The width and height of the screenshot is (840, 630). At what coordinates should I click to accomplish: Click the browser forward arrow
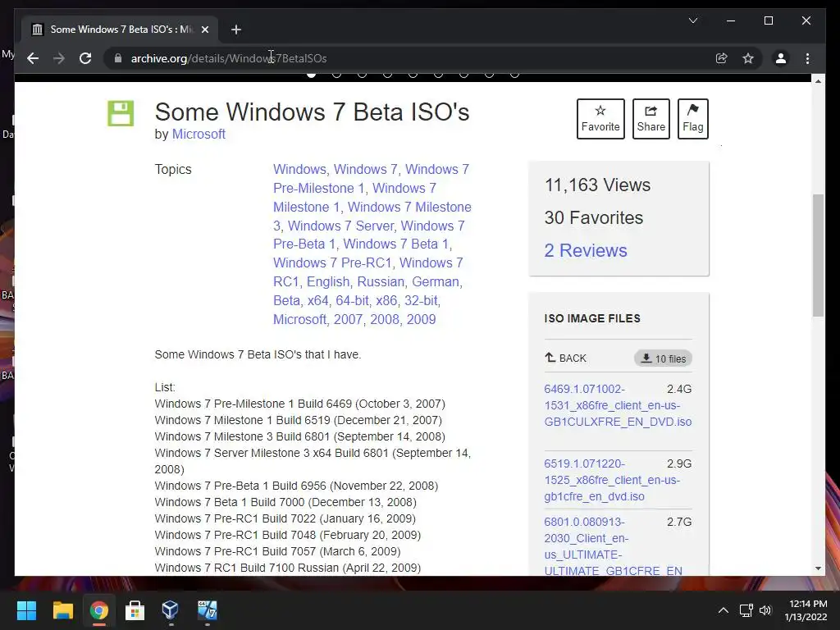(59, 58)
